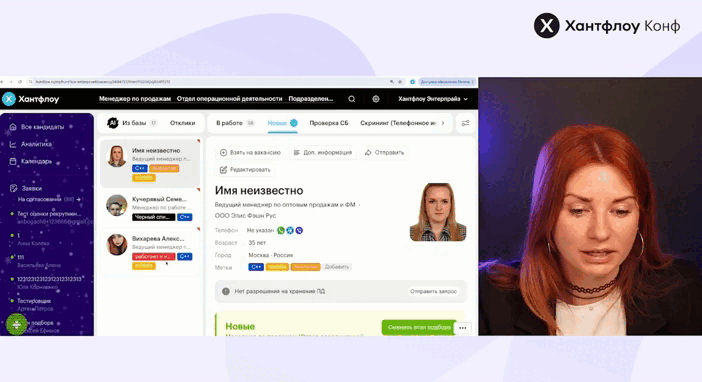Click the candidate's large profile photo

[x=438, y=212]
